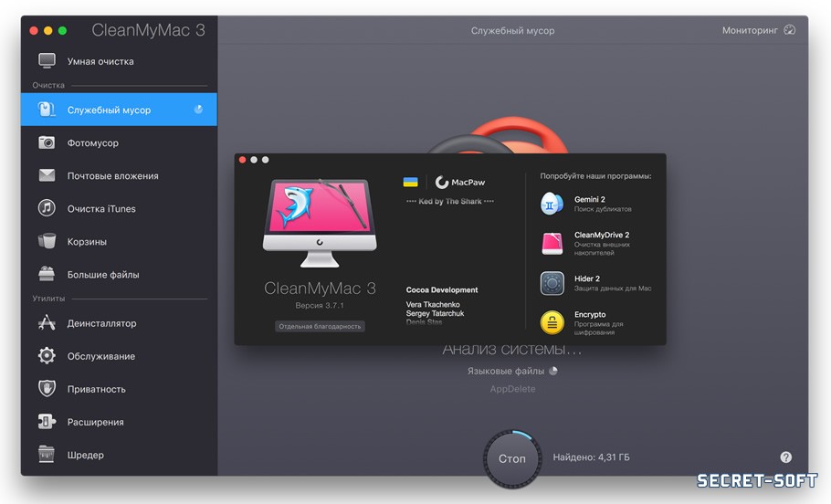Click the CleanMyDrive 2 app icon
The width and height of the screenshot is (831, 504).
pos(552,243)
